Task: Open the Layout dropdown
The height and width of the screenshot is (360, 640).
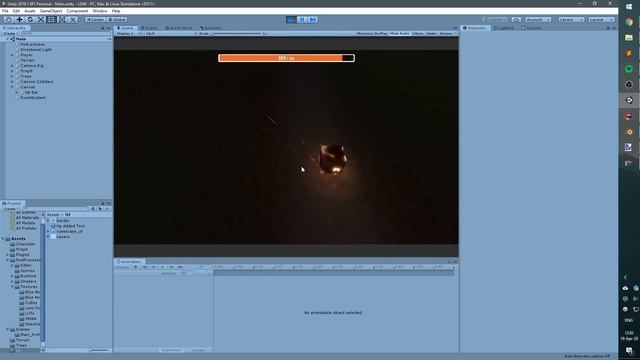Action: (601, 20)
